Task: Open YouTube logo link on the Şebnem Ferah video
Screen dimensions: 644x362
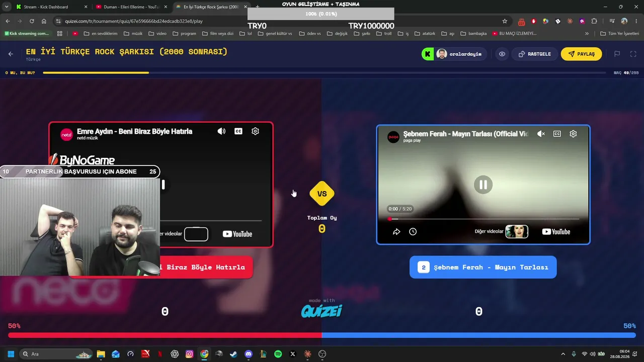Action: pyautogui.click(x=556, y=232)
